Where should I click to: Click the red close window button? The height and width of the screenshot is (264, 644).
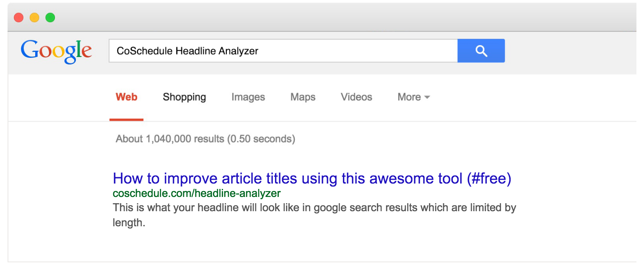coord(18,18)
